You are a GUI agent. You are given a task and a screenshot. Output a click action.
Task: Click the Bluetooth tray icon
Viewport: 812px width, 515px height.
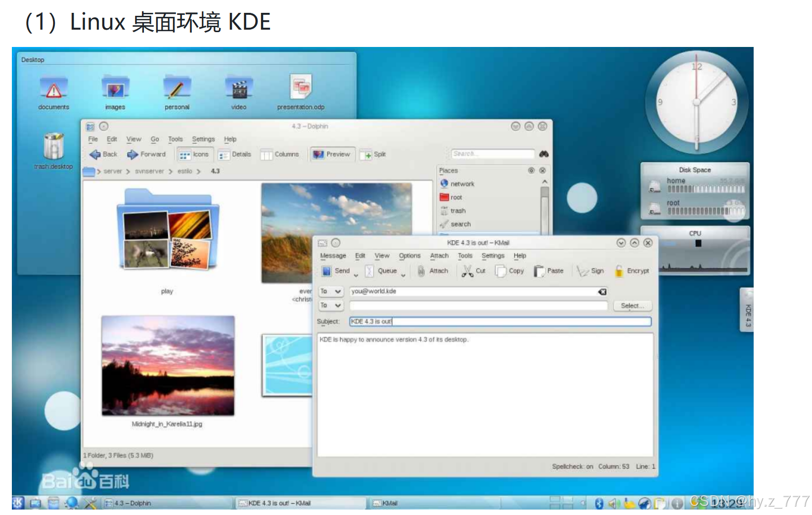[599, 503]
